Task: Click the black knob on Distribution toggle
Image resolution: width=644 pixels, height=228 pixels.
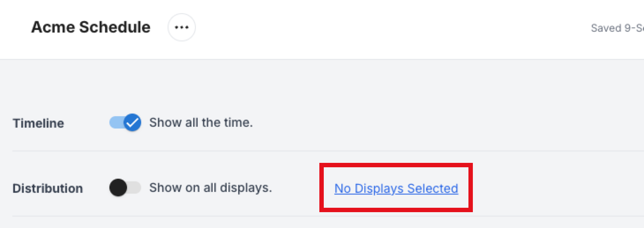Action: pyautogui.click(x=118, y=188)
